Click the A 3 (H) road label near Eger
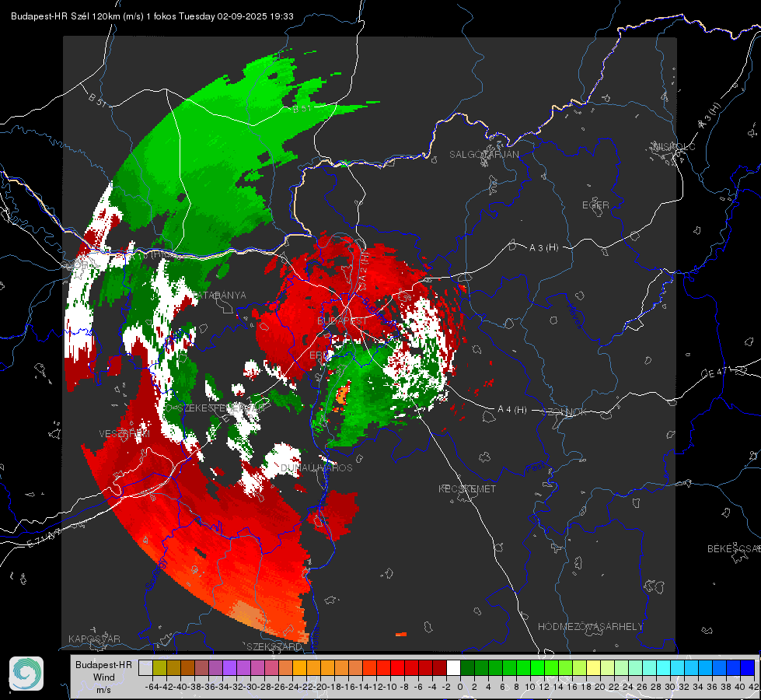Image resolution: width=761 pixels, height=700 pixels. click(x=543, y=248)
